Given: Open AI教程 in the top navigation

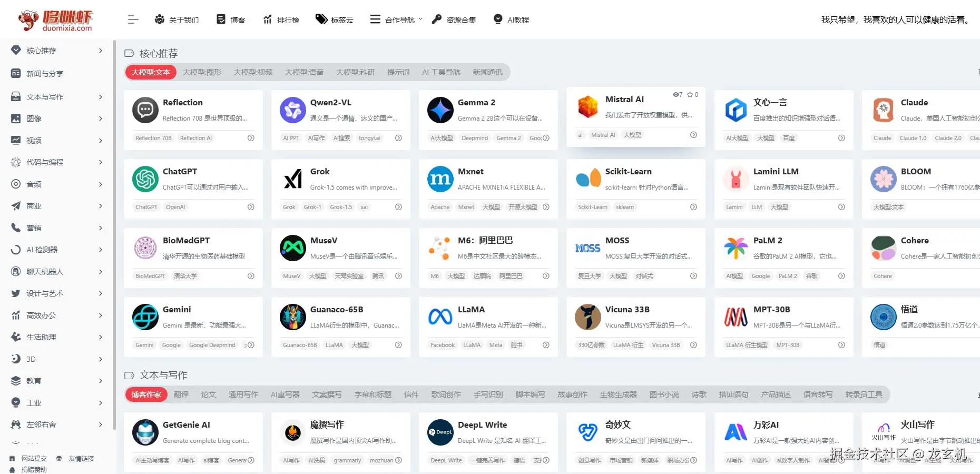Looking at the screenshot, I should pyautogui.click(x=511, y=19).
